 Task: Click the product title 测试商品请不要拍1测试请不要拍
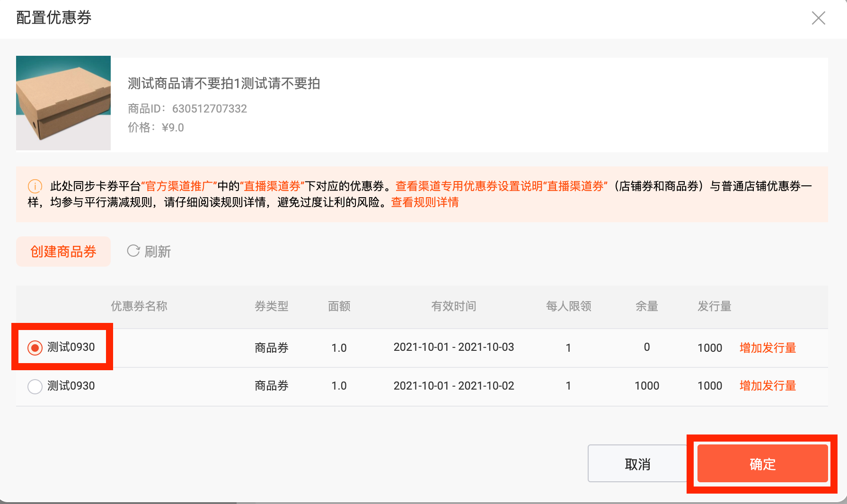(224, 84)
